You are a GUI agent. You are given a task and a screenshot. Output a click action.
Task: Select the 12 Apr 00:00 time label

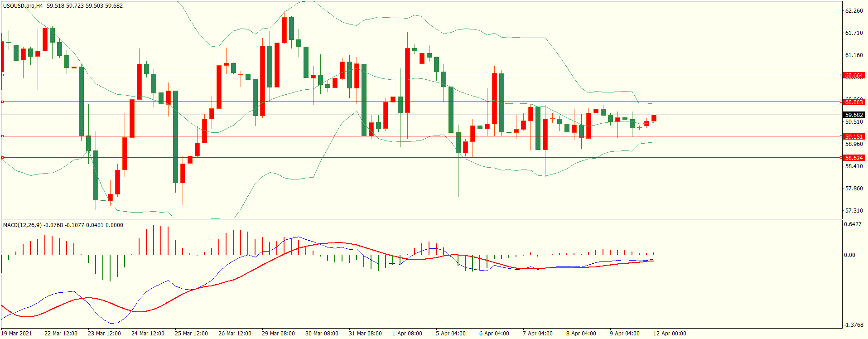pos(669,334)
